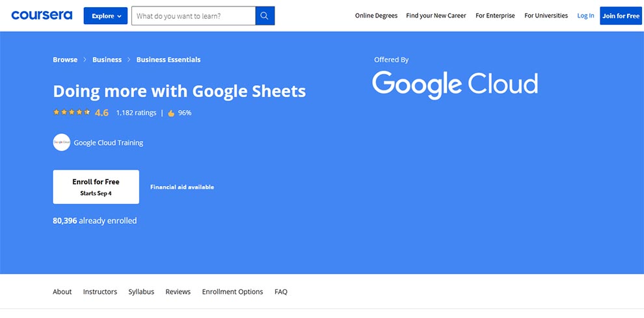Switch to Syllabus tab
Viewport: 644px width, 318px height.
pyautogui.click(x=141, y=292)
